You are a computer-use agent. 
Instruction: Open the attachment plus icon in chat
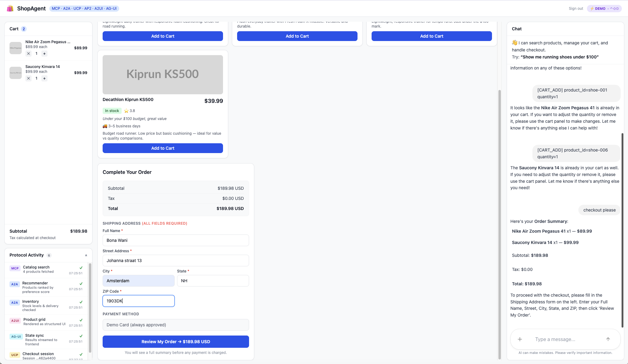[520, 339]
